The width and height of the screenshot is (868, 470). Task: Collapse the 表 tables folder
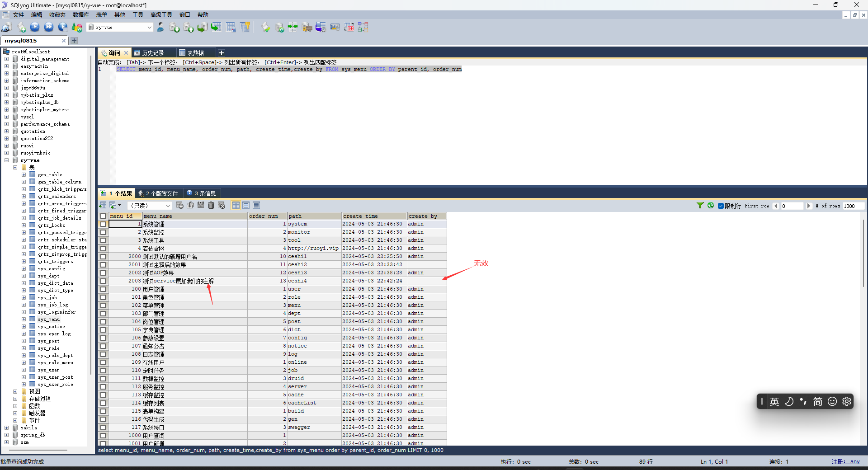(15, 168)
